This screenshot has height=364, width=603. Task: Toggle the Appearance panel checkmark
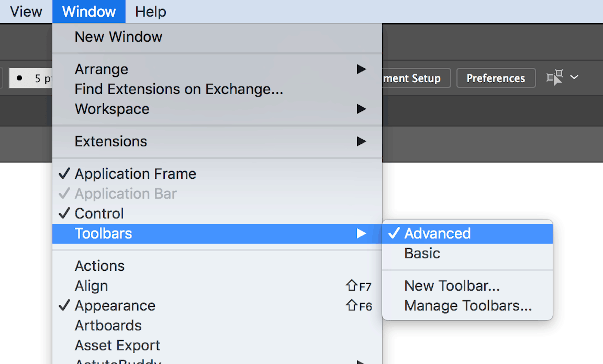(x=115, y=305)
